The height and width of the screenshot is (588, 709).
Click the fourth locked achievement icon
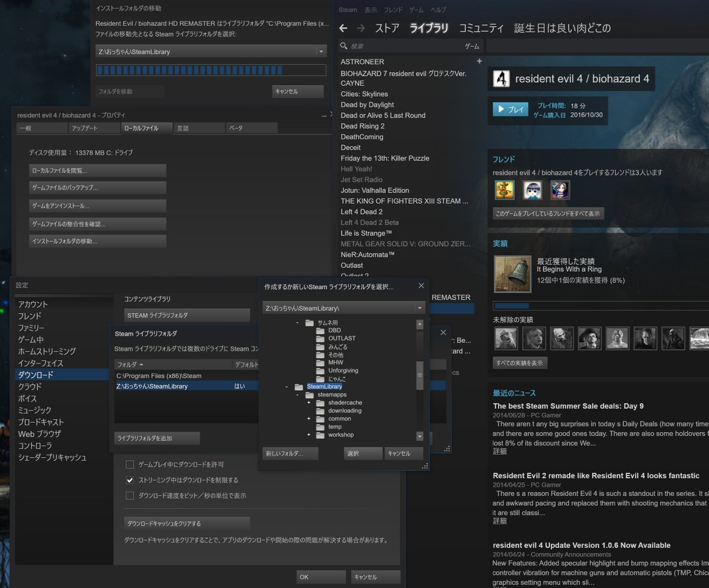coord(590,338)
